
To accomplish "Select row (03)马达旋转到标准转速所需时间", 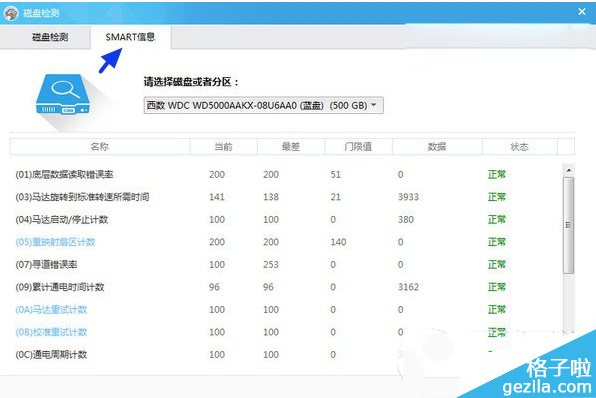I will pyautogui.click(x=287, y=197).
